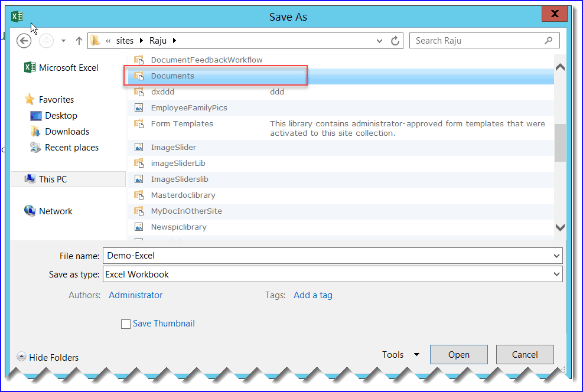Select sites in the address breadcrumb
This screenshot has height=392, width=583.
pos(126,40)
